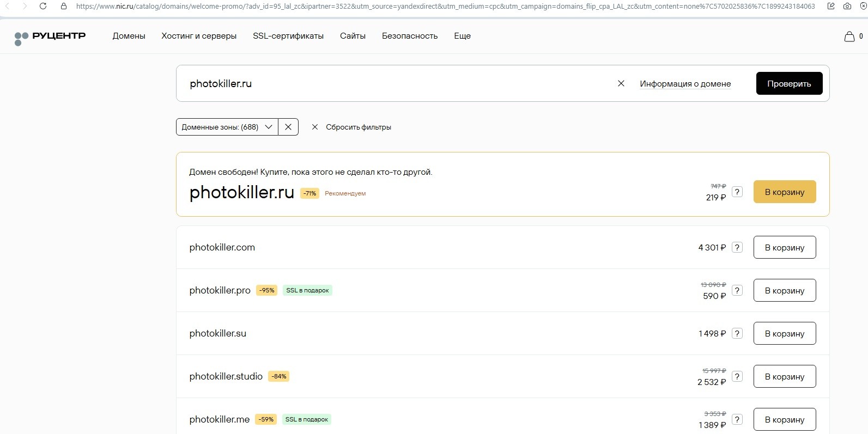
Task: Click the Рекомендуем label
Action: pyautogui.click(x=345, y=193)
